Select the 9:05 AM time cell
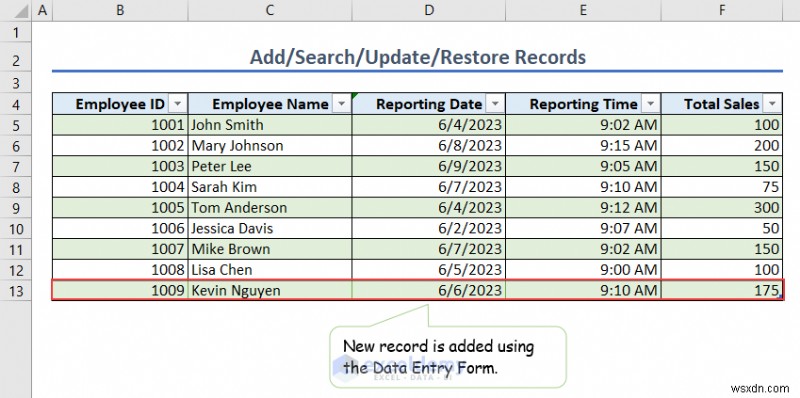800x398 pixels. [583, 166]
